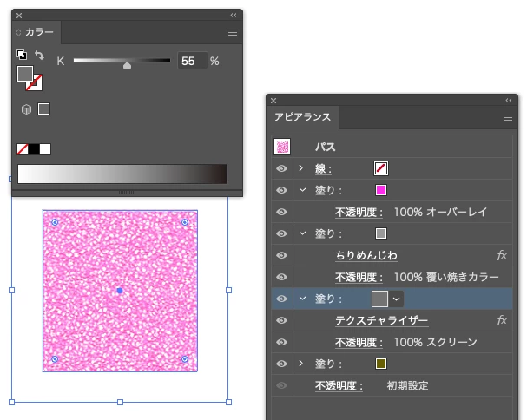Open the Appearance panel menu
The image size is (527, 420).
tap(508, 118)
